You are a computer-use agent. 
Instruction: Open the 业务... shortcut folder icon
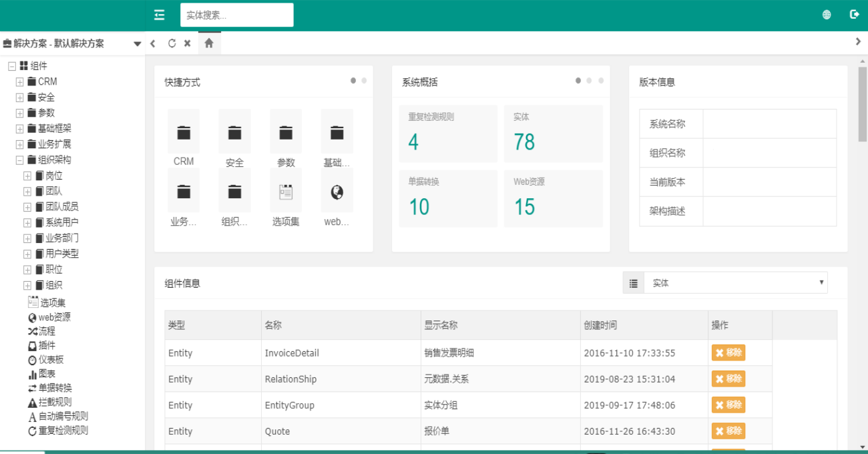(184, 192)
